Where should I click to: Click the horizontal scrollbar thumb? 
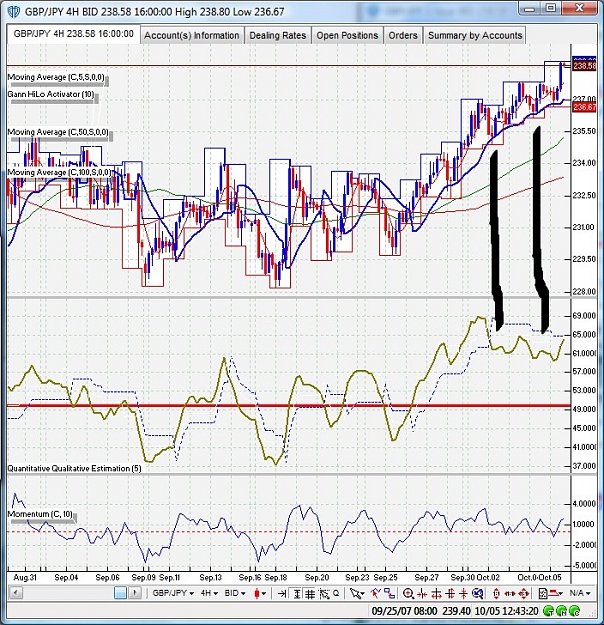coord(120,593)
